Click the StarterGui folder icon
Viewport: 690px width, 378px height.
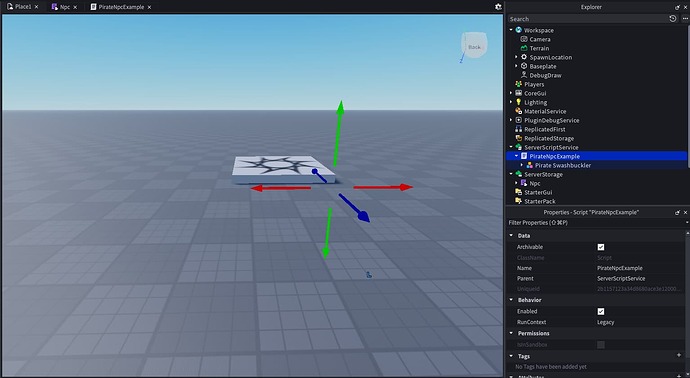point(518,192)
